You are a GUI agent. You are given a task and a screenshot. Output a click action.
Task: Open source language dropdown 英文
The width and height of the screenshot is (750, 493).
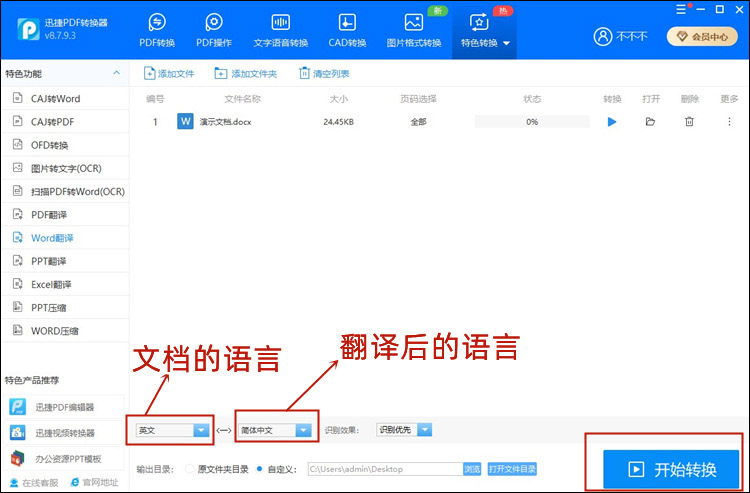coord(173,430)
